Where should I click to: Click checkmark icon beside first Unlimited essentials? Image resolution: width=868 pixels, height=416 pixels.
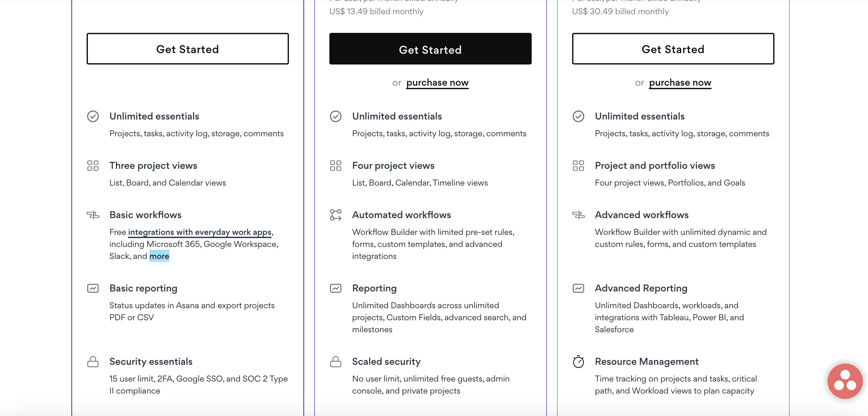click(93, 116)
